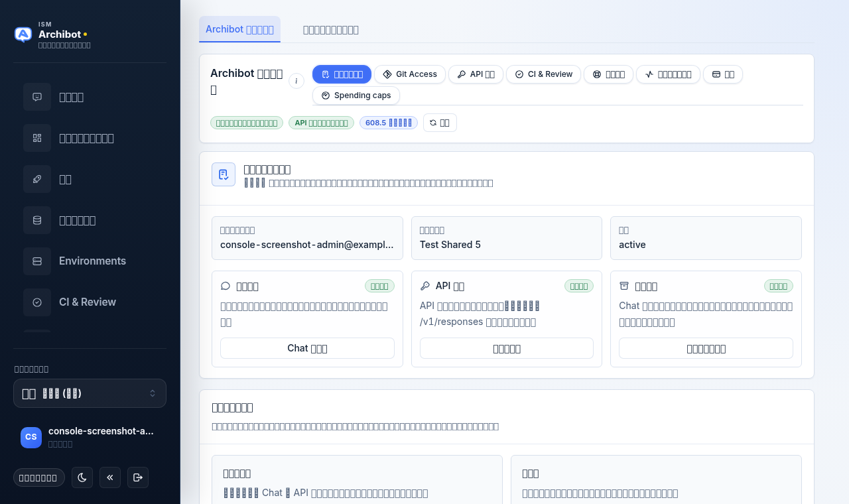Select the lifebuoy icon pill tab

click(609, 74)
